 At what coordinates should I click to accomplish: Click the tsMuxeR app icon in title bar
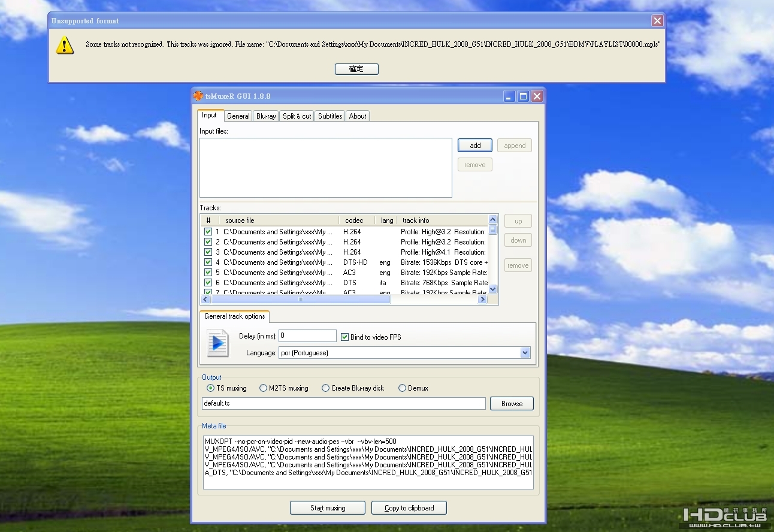pos(198,96)
